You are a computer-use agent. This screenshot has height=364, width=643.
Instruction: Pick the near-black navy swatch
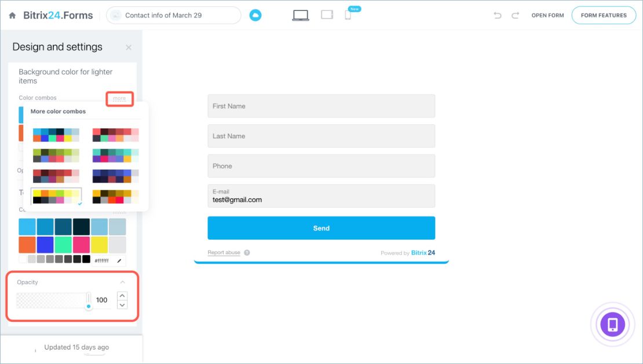81,227
